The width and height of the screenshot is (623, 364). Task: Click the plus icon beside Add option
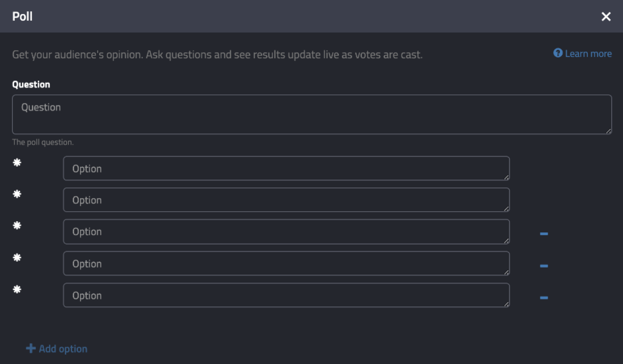[x=31, y=348]
